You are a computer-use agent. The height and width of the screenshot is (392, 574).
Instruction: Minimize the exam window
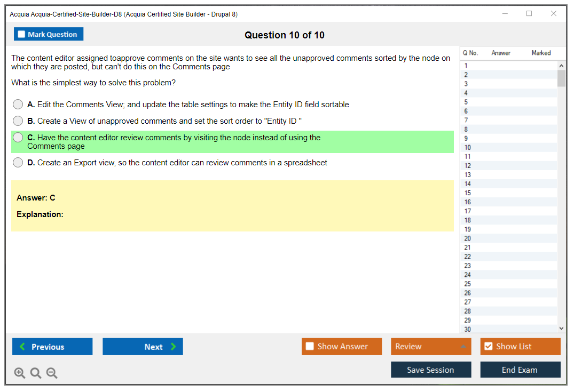pos(505,14)
